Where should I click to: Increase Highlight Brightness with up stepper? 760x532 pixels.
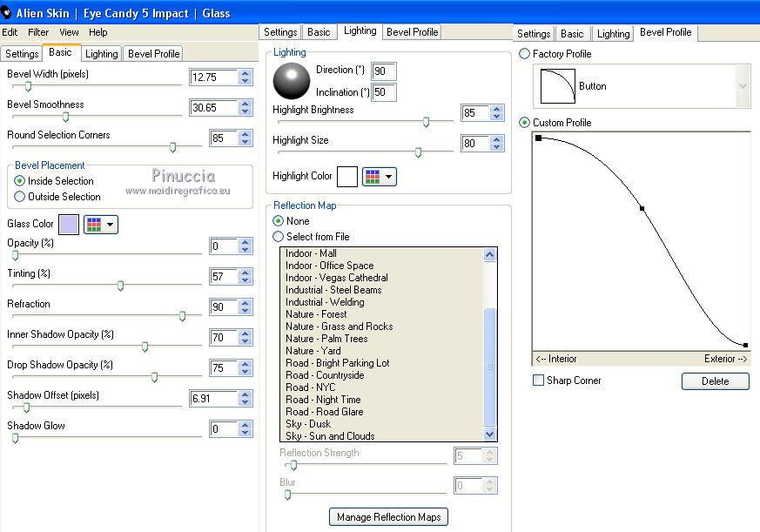496,109
